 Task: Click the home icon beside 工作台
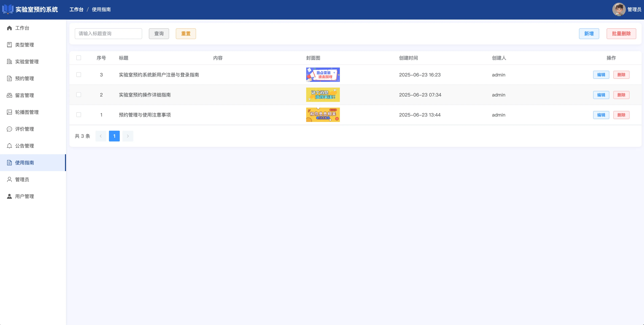pos(9,28)
